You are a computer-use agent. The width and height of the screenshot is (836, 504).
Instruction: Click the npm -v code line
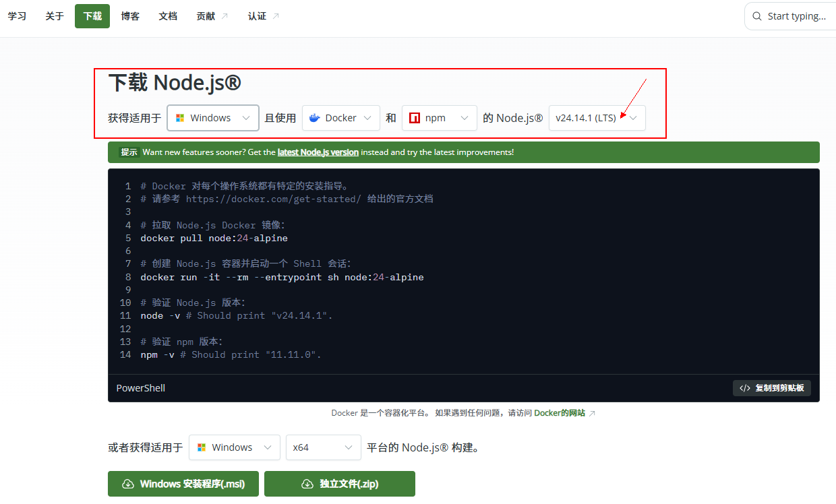(x=231, y=354)
